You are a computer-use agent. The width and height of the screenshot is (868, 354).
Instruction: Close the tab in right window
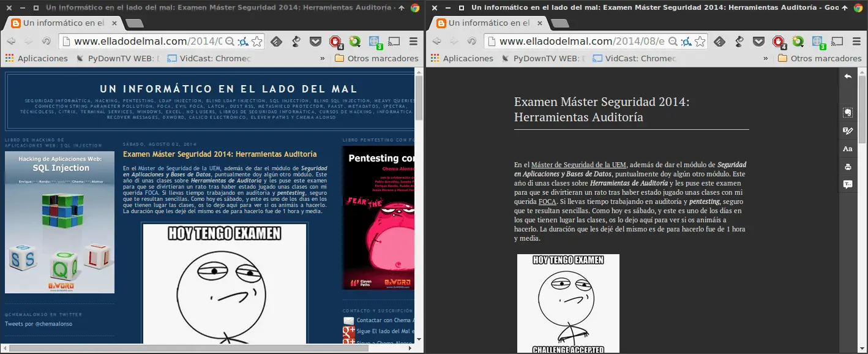pos(539,23)
